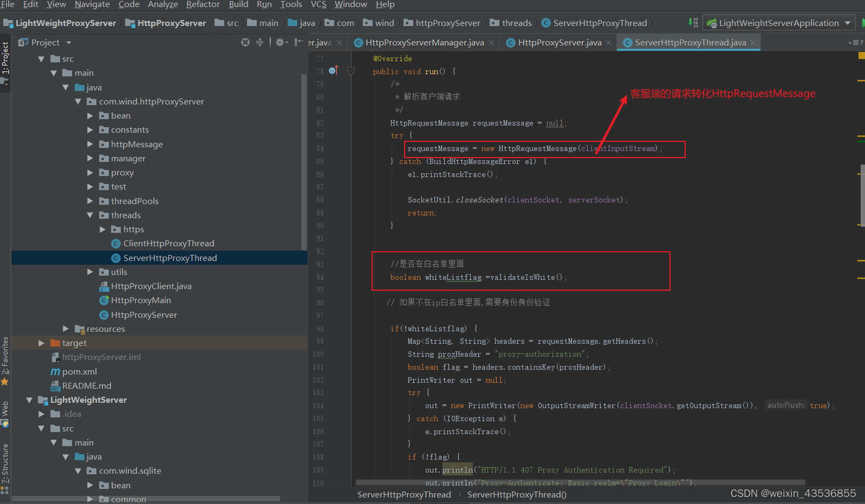Collapse the LightWeightServer module
This screenshot has width=865, height=504.
tap(29, 400)
